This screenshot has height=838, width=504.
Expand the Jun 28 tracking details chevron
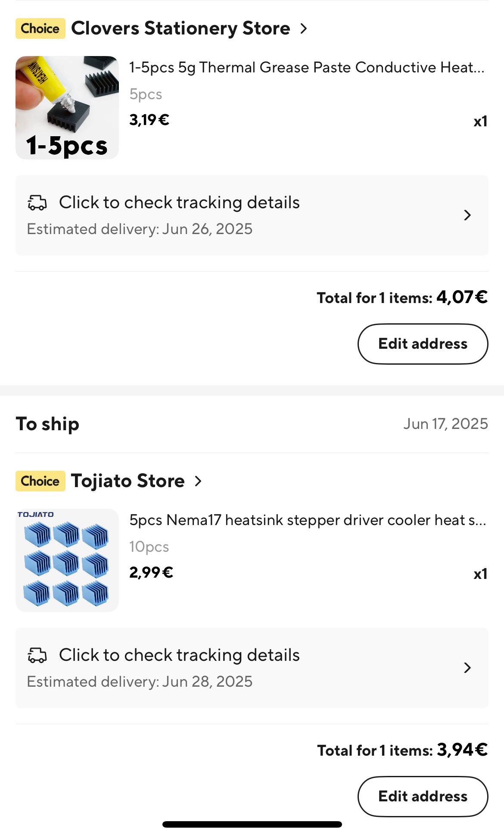(x=467, y=668)
